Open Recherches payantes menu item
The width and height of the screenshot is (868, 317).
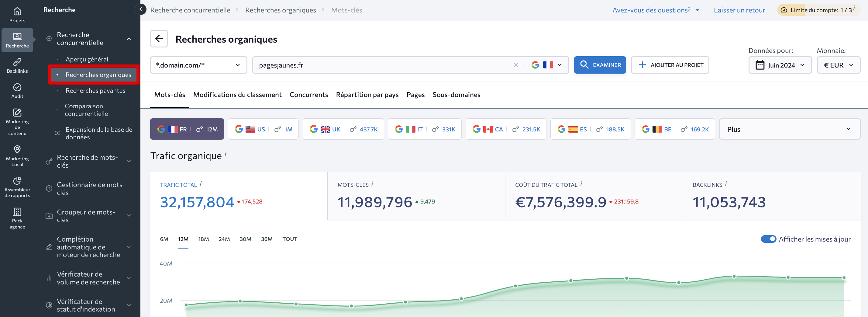point(95,90)
